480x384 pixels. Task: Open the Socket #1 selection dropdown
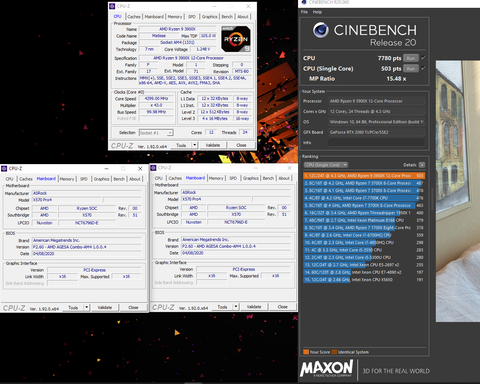tap(156, 133)
